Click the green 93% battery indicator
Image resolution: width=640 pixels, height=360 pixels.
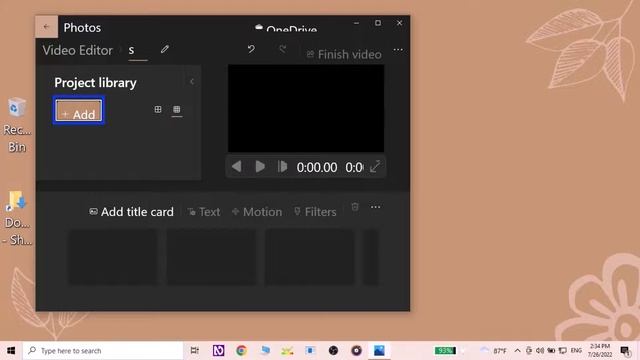445,351
